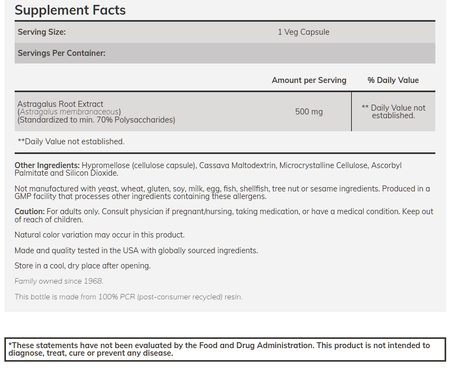
Task: Select Palmitate and Silicon Dioxide text
Action: [66, 173]
